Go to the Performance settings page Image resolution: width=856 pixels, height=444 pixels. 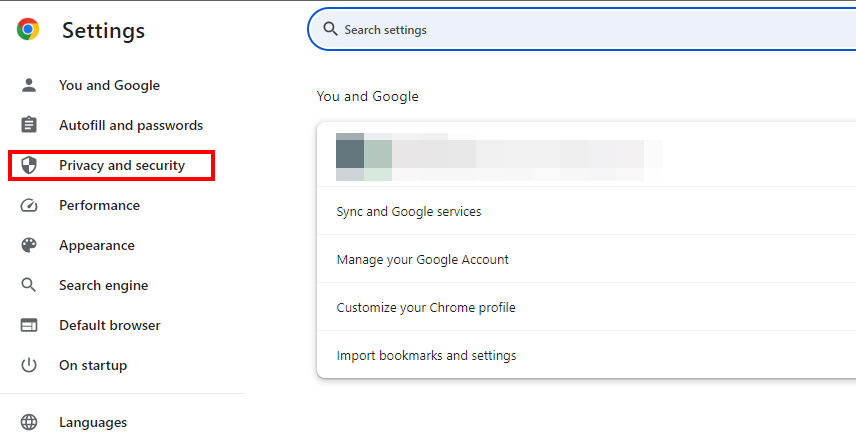(x=99, y=205)
